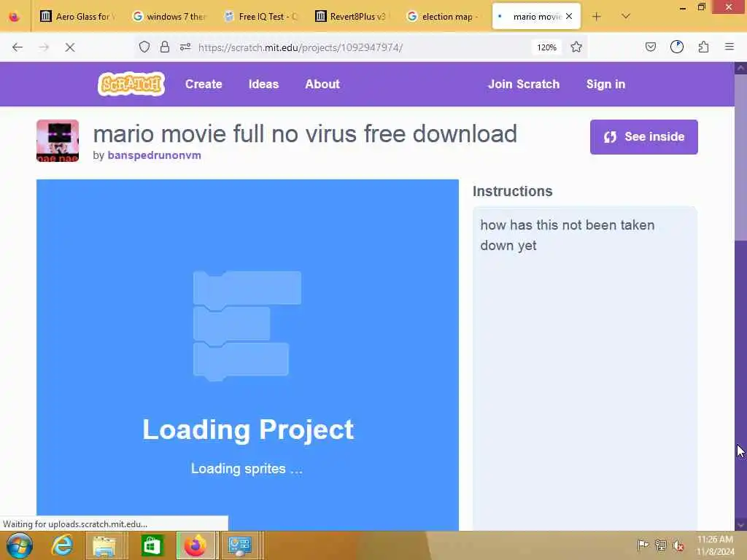The width and height of the screenshot is (747, 560).
Task: Launch Internet Explorer from taskbar
Action: tap(63, 545)
